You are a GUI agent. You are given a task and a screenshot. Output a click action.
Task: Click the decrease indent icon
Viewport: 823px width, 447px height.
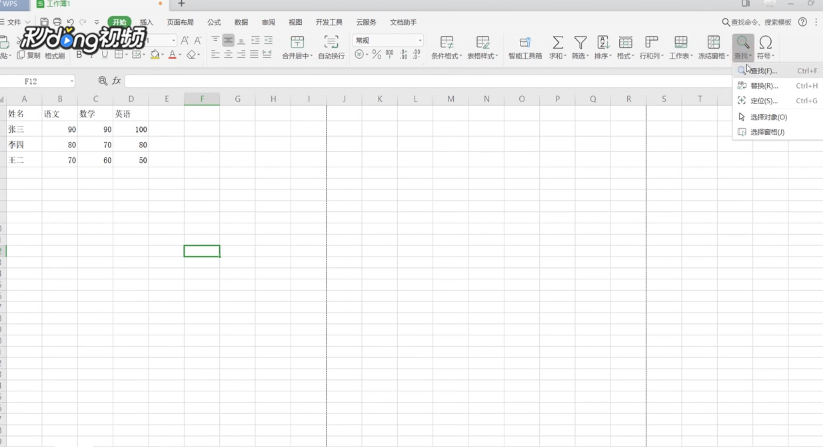coord(255,40)
